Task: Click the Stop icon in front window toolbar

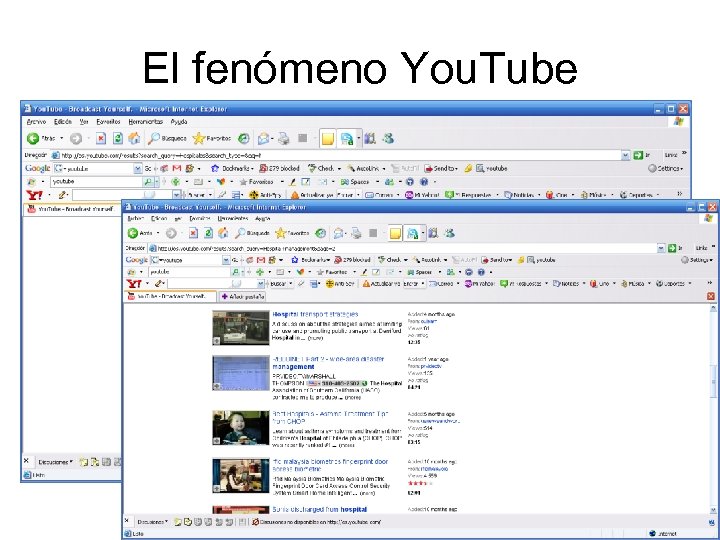Action: pyautogui.click(x=193, y=233)
